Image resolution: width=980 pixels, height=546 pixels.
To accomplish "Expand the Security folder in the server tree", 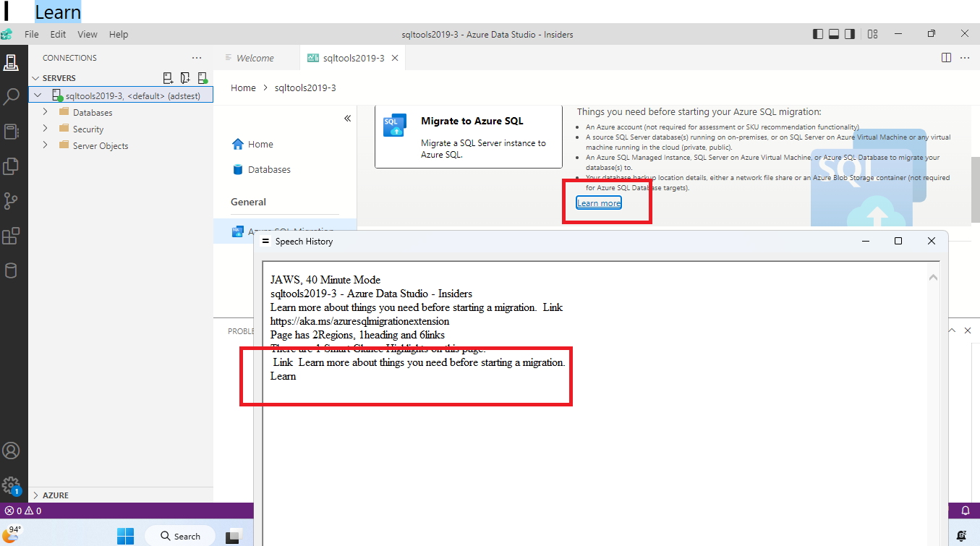I will tap(45, 129).
